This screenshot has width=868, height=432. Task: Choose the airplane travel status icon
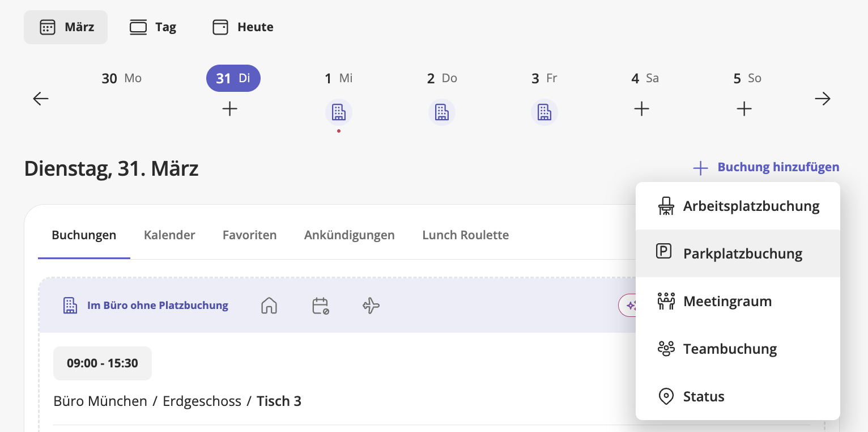(371, 306)
